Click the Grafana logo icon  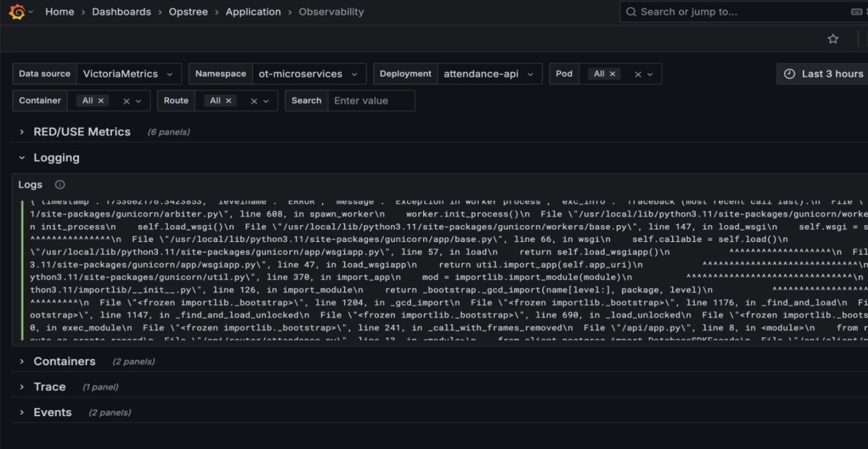pyautogui.click(x=17, y=12)
